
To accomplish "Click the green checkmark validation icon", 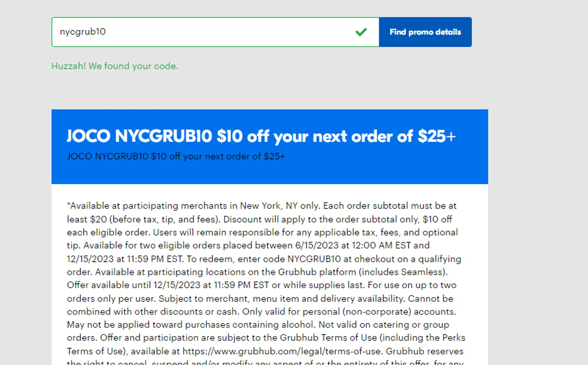I will point(361,32).
